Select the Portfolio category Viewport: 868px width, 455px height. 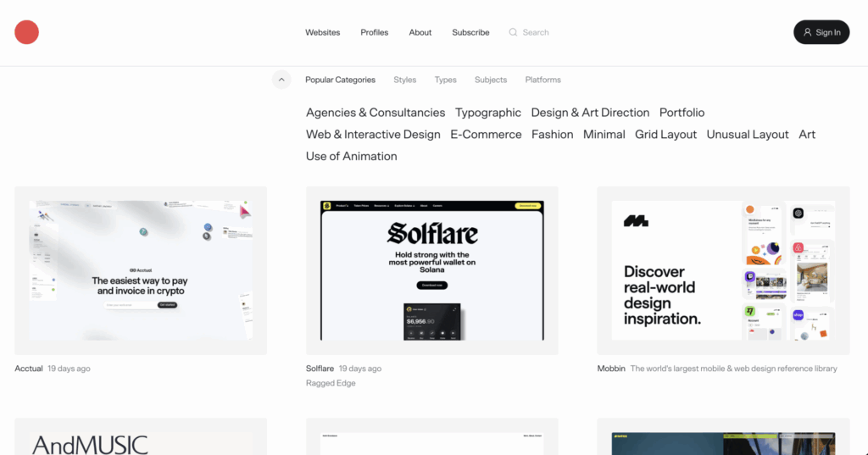click(x=682, y=113)
